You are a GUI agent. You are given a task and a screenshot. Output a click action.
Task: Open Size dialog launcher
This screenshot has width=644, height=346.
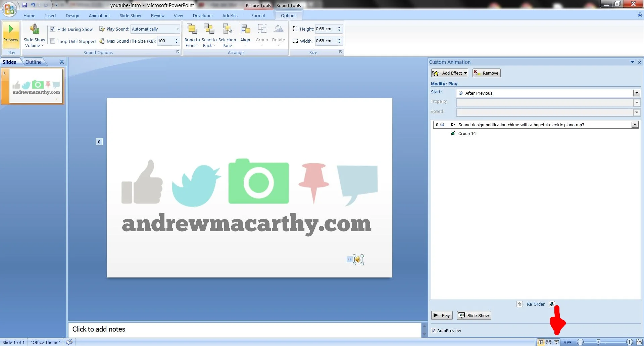pos(341,52)
